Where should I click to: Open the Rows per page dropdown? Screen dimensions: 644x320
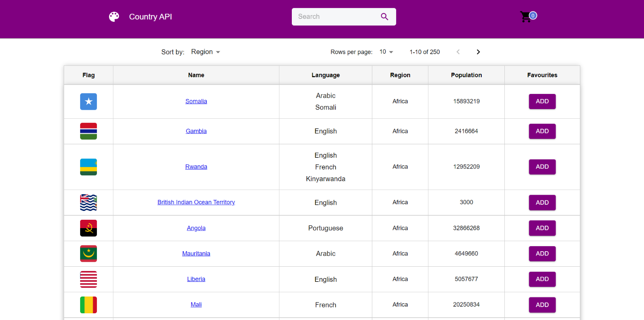386,52
